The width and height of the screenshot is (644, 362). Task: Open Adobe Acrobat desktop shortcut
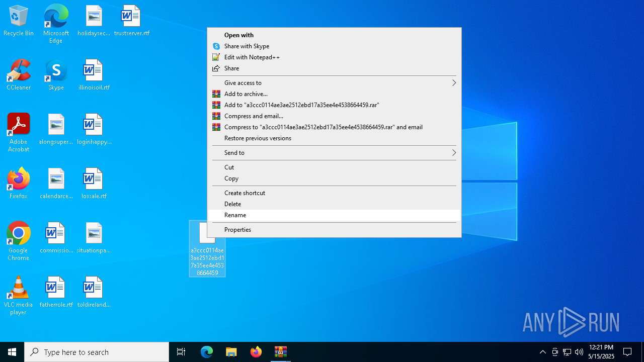point(19,133)
